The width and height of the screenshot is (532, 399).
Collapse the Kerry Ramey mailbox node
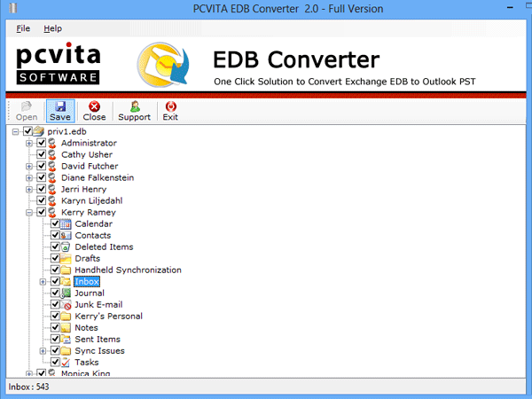tap(29, 213)
